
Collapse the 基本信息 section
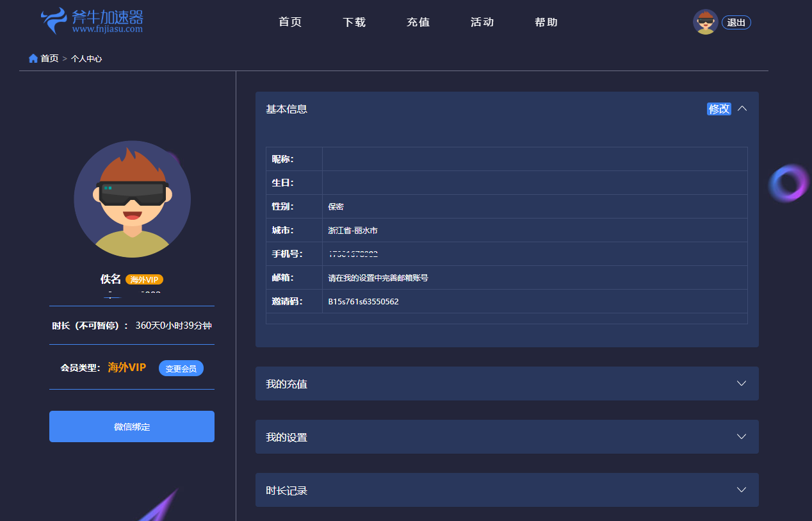(x=742, y=109)
